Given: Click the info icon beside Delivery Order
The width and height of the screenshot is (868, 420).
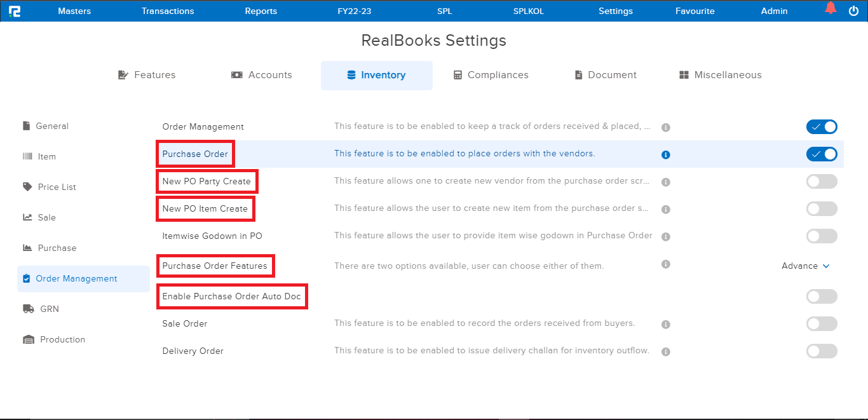Looking at the screenshot, I should click(665, 351).
